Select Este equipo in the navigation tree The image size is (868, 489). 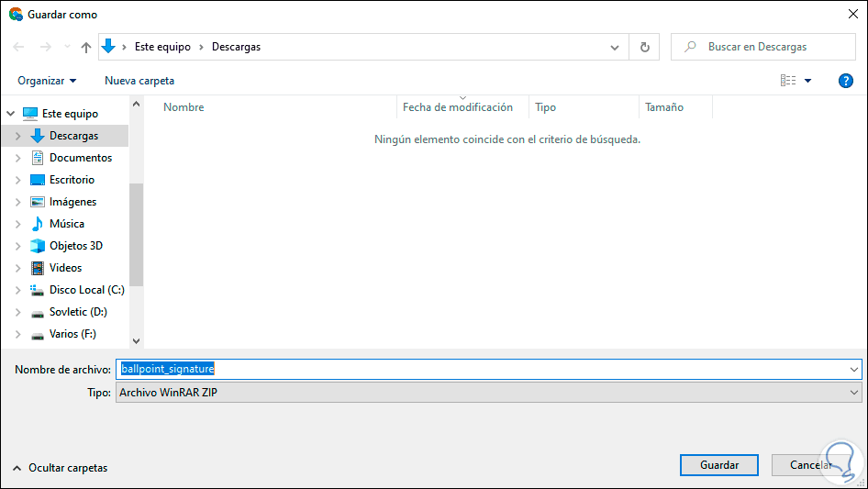tap(70, 114)
